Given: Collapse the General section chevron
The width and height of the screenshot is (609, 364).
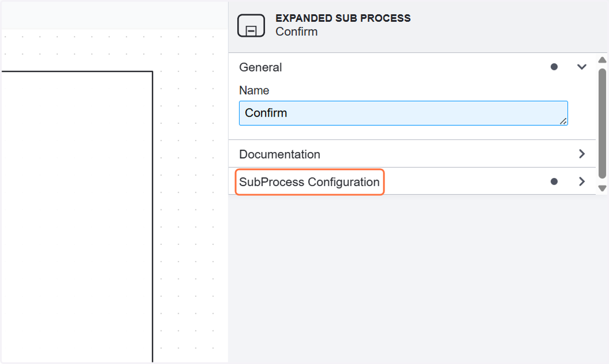Looking at the screenshot, I should (x=582, y=67).
